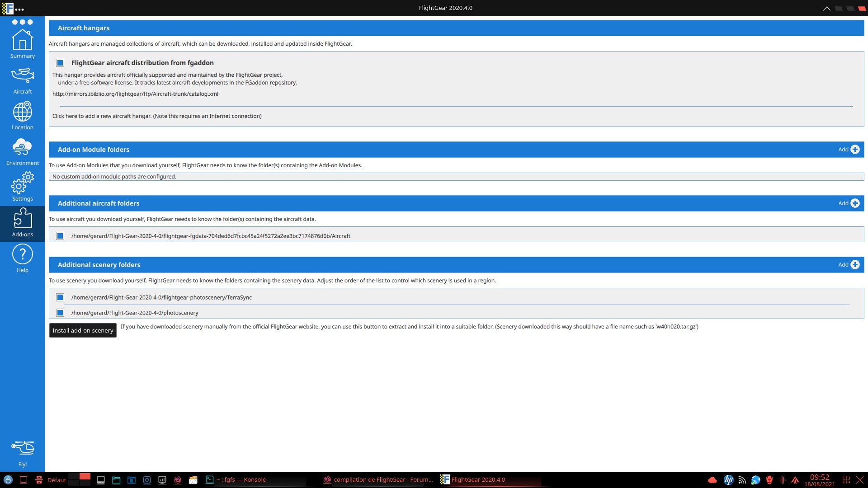Screen dimensions: 868x488
Task: Open the yellow folder taskbar icon
Action: pyautogui.click(x=193, y=480)
